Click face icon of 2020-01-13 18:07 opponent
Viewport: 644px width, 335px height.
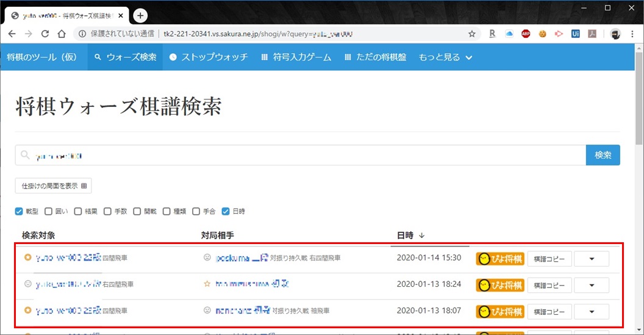tap(207, 310)
